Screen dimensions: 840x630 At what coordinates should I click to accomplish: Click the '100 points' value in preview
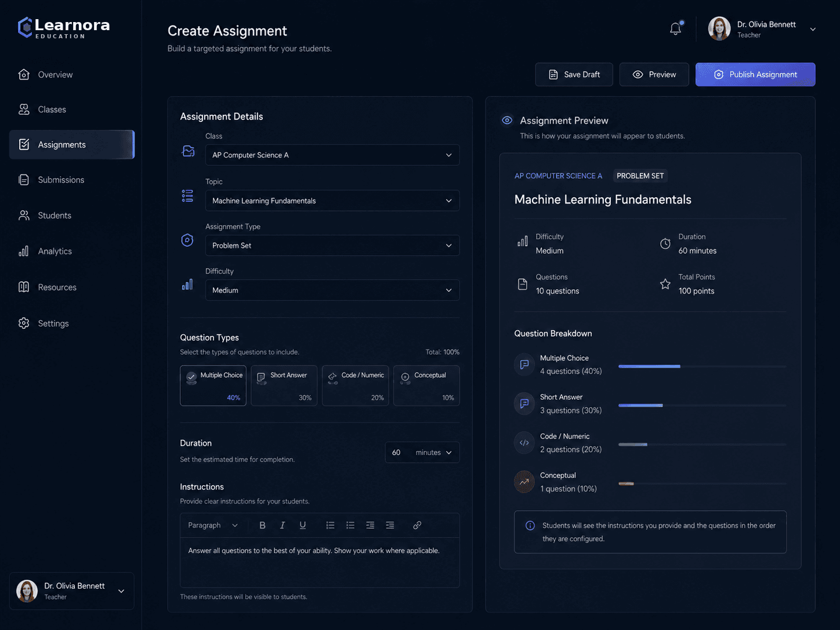point(696,291)
